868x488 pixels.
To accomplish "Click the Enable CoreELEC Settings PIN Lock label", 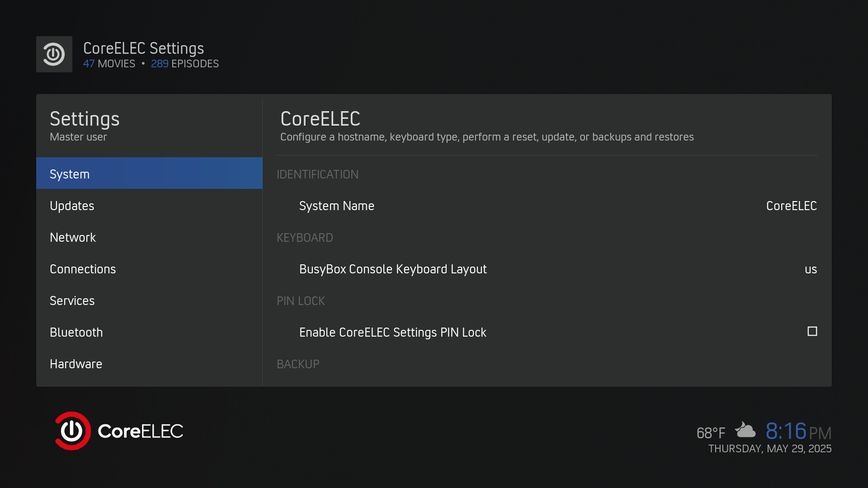I will (x=392, y=333).
